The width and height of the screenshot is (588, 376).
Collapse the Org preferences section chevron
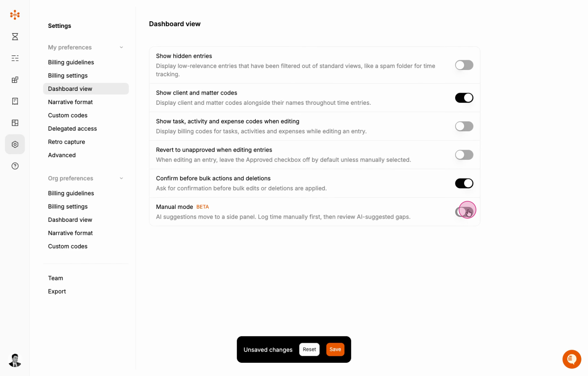coord(121,178)
